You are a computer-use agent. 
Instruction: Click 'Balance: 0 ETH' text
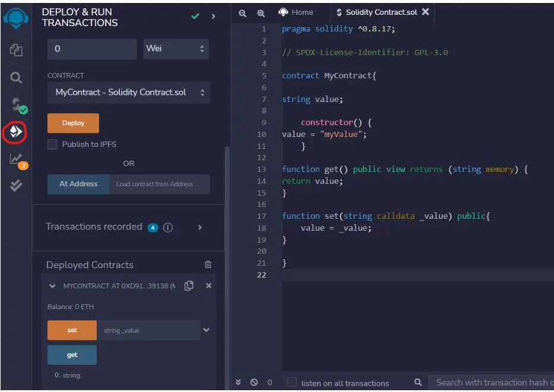71,307
